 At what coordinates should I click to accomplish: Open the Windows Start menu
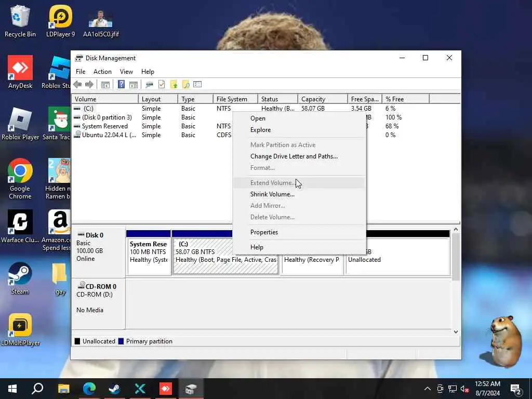click(x=12, y=389)
